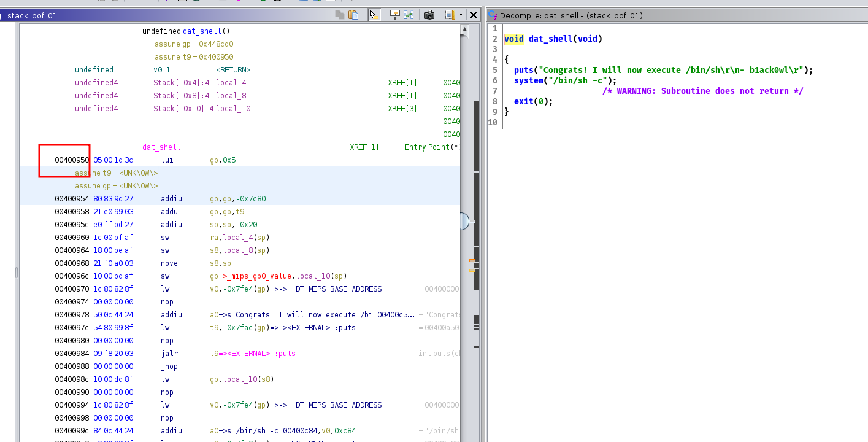Toggle the mouse hover cursor mode
This screenshot has height=442, width=868.
click(x=374, y=15)
